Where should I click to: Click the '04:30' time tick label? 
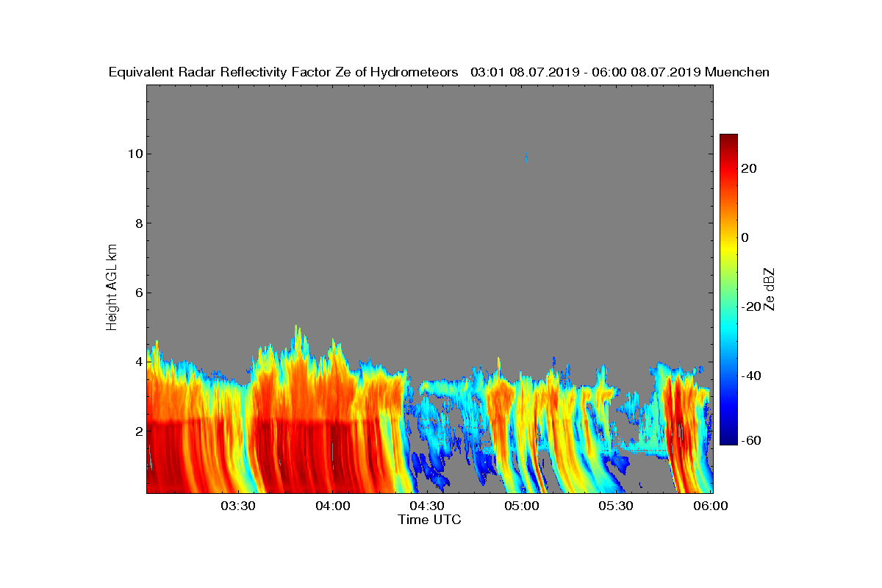click(427, 506)
